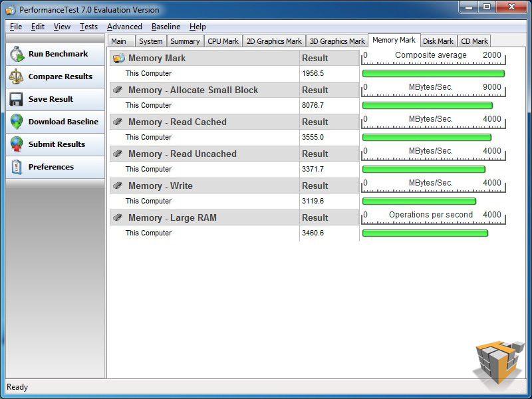Select the value 3460.6
Viewport: 532px width, 399px height.
[313, 233]
